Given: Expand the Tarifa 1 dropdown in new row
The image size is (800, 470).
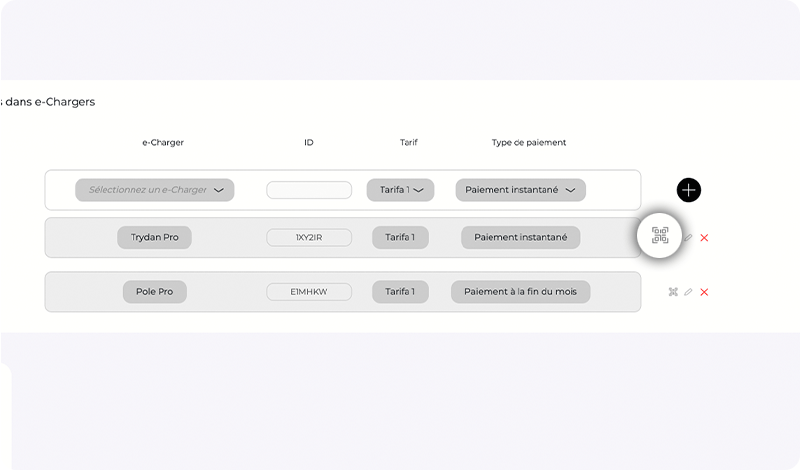Looking at the screenshot, I should (400, 190).
